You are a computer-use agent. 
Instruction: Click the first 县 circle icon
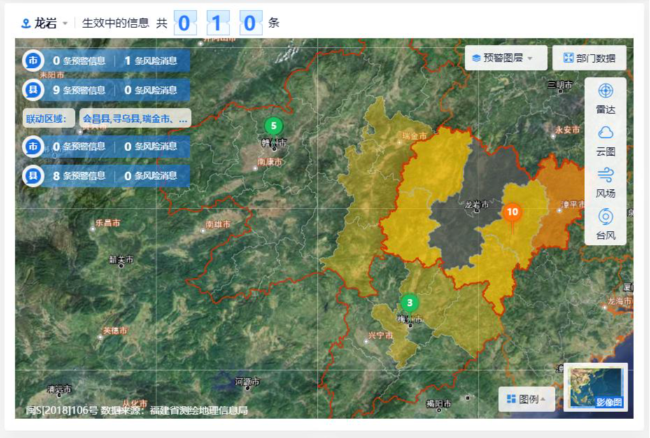33,90
